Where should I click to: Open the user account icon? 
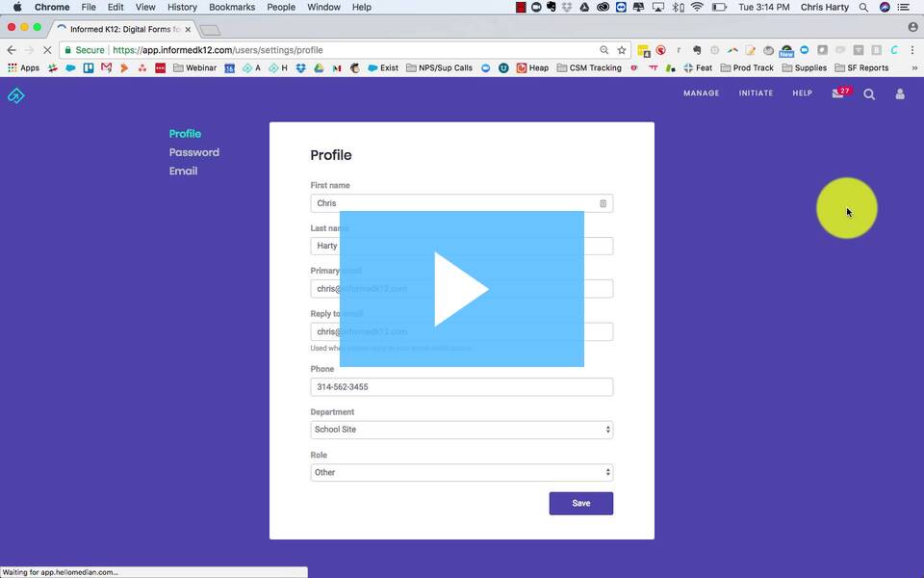tap(900, 94)
